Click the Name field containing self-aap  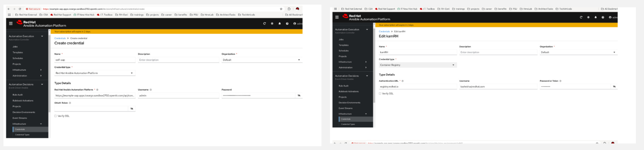pos(95,60)
